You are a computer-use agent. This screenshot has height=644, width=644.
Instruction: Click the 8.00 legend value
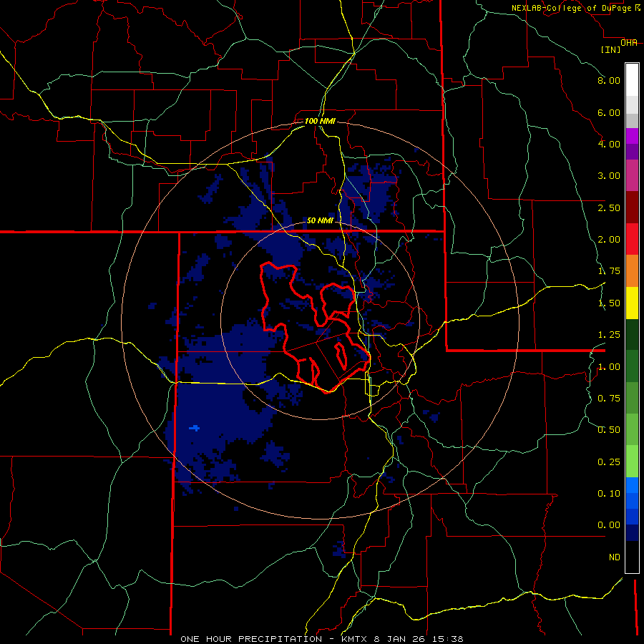click(609, 80)
